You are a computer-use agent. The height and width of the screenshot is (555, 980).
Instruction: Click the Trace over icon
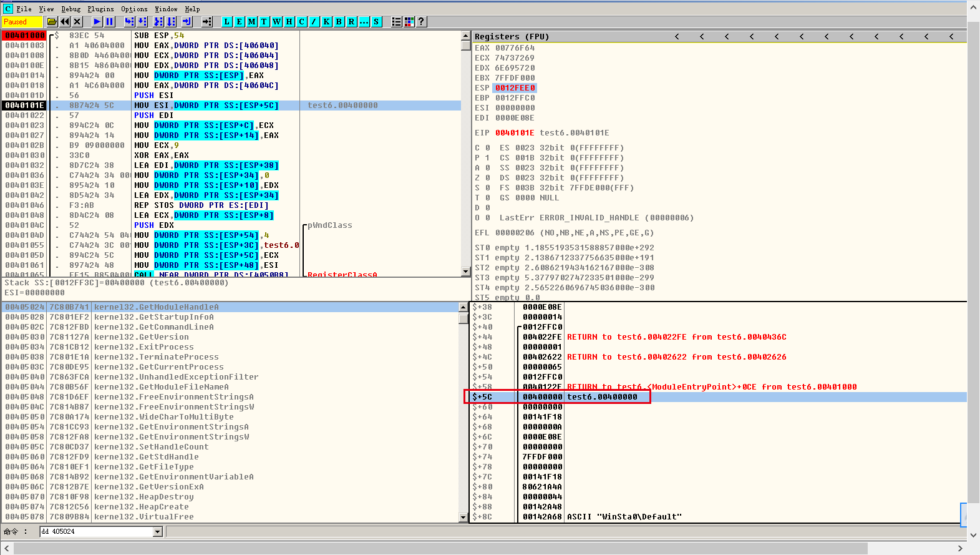[x=172, y=22]
